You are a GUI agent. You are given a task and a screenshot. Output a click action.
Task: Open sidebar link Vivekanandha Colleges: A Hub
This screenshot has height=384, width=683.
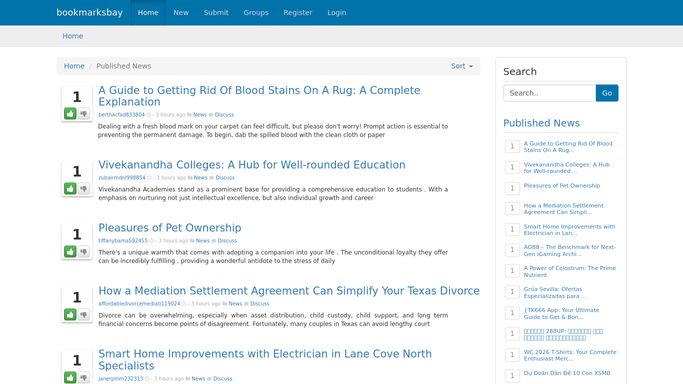[567, 168]
